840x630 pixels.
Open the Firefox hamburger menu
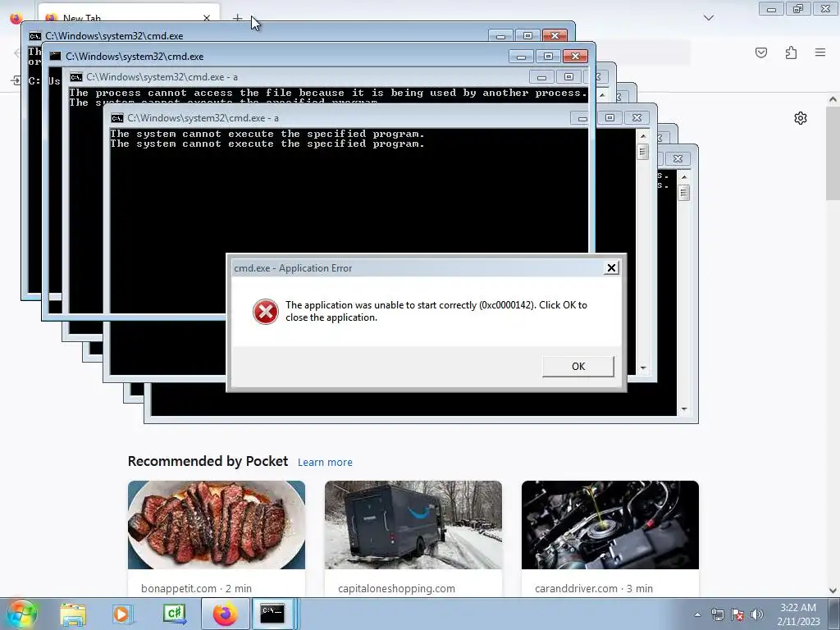(x=820, y=52)
